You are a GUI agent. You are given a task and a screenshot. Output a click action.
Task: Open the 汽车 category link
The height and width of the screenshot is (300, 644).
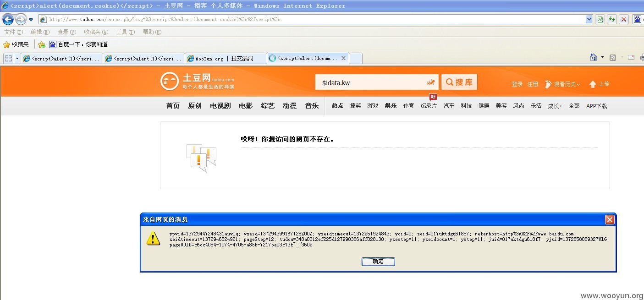click(x=449, y=106)
